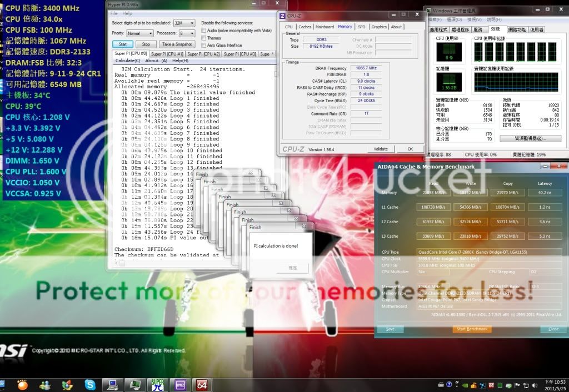
Task: Click the Super PI taskbar icon
Action: (x=157, y=385)
